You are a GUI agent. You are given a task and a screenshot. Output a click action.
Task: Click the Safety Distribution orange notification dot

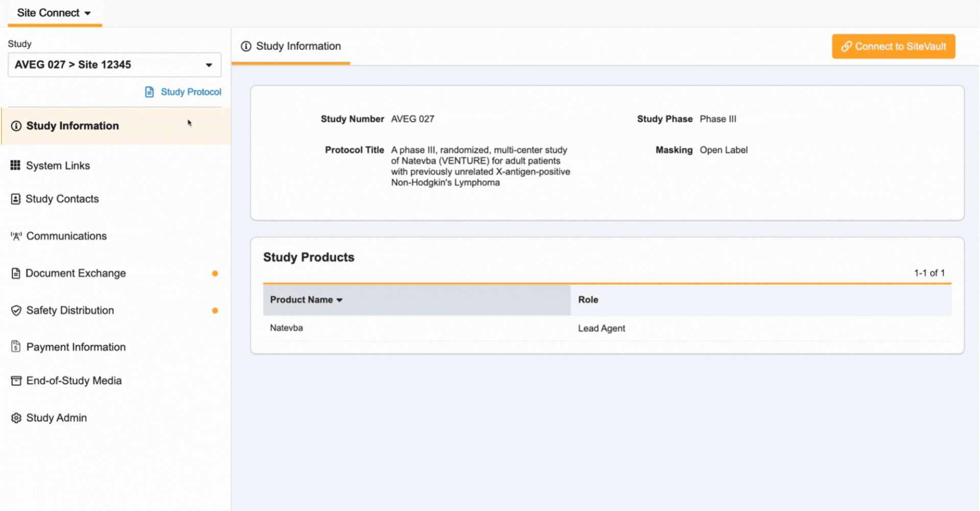215,311
